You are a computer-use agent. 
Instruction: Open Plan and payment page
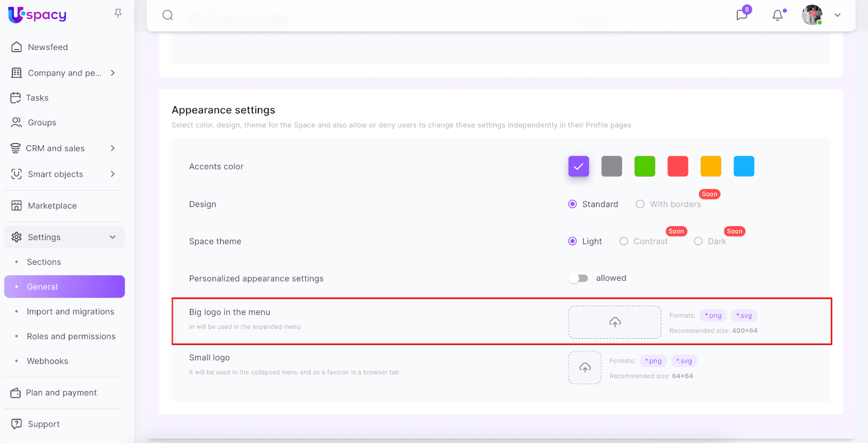61,393
